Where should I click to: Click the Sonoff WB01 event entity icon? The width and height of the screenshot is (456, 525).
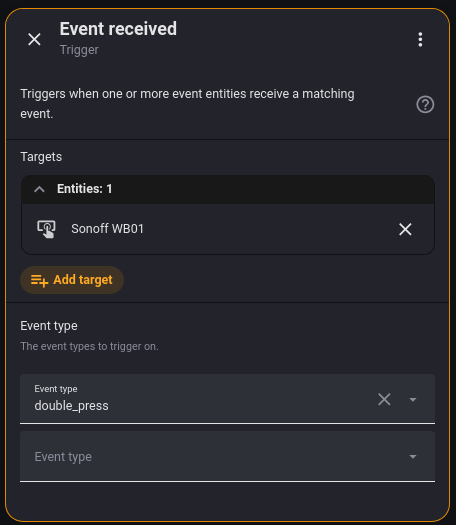pyautogui.click(x=46, y=229)
